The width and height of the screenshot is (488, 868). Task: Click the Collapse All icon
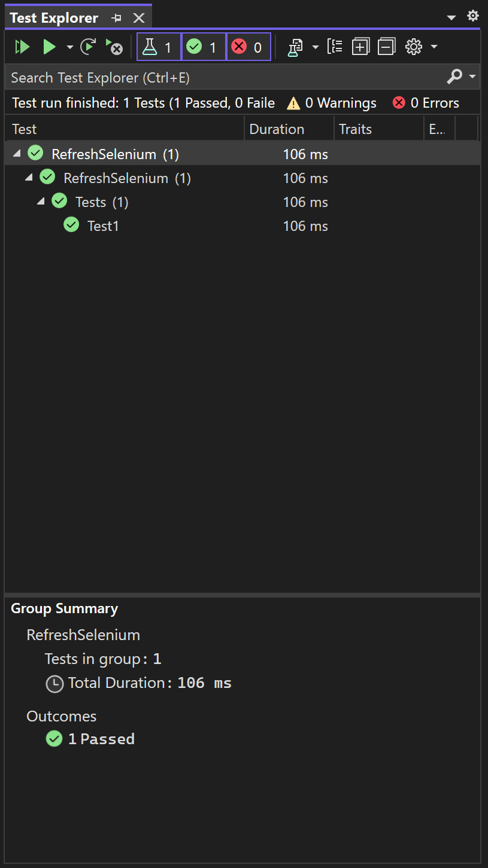click(x=387, y=47)
